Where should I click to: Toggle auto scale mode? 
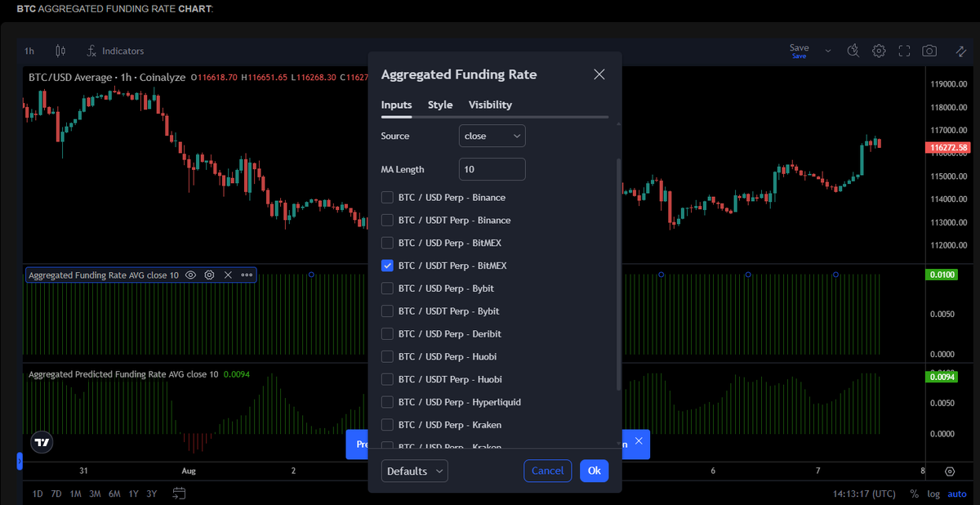(957, 494)
